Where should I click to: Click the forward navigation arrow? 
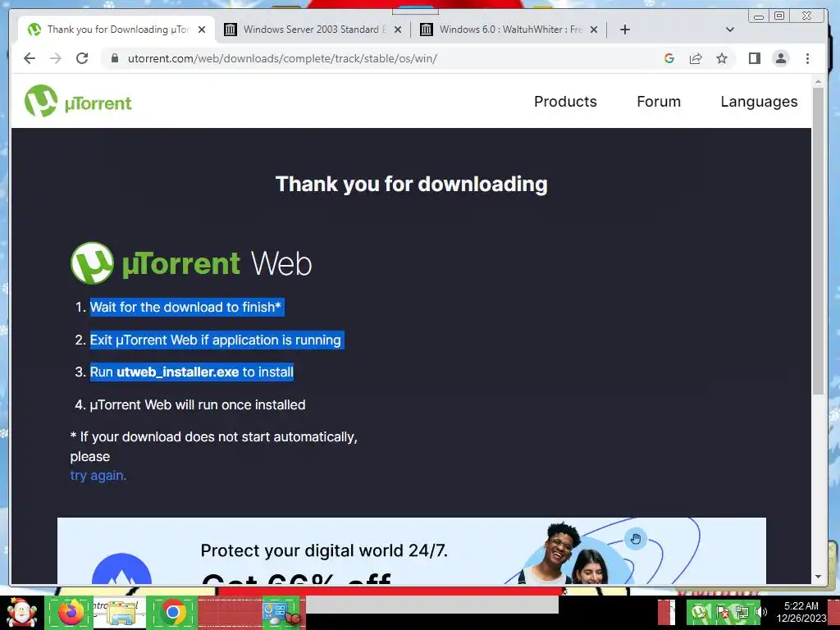point(56,58)
